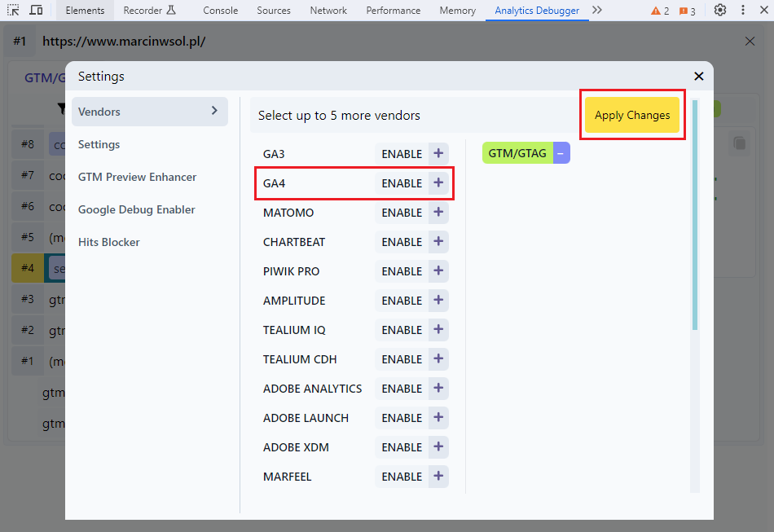774x532 pixels.
Task: Add MATOMO vendor with plus icon
Action: pos(438,212)
